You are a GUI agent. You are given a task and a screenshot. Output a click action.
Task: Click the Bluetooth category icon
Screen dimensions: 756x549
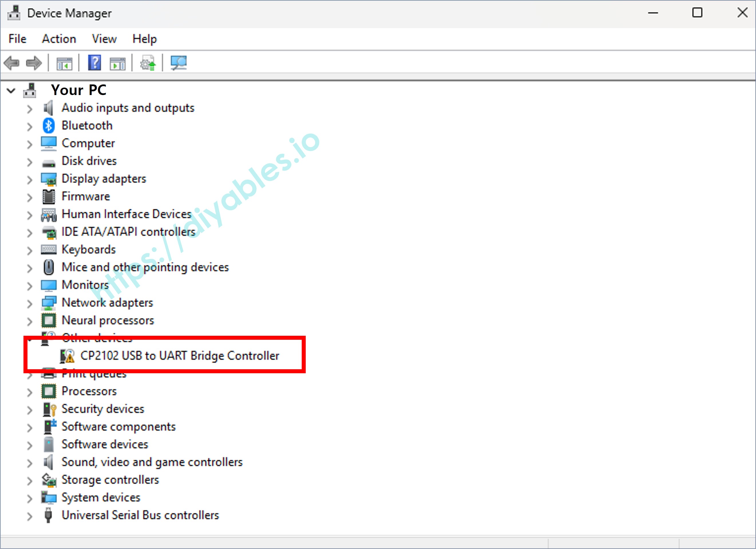click(49, 126)
